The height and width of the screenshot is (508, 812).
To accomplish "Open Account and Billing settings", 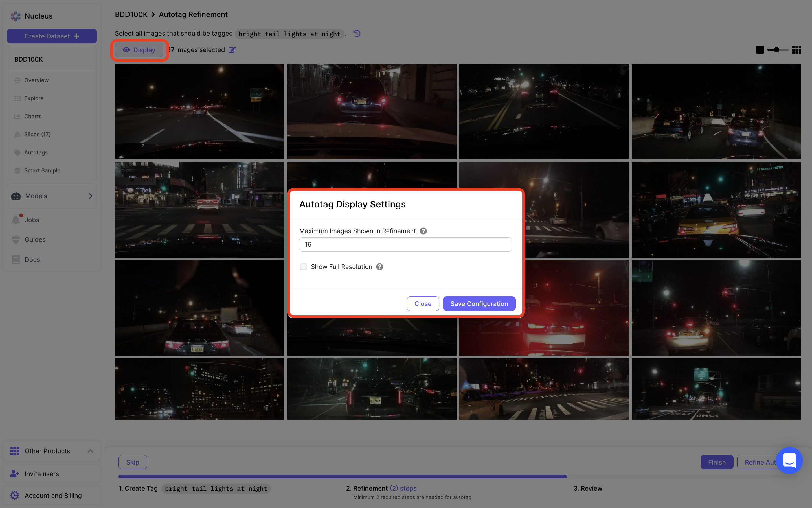I will click(x=53, y=495).
